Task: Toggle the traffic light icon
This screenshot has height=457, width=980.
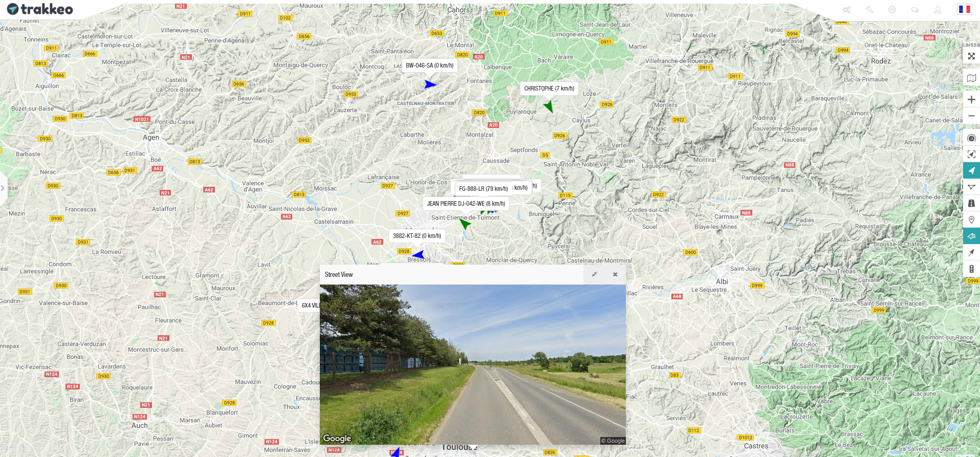Action: [x=971, y=269]
